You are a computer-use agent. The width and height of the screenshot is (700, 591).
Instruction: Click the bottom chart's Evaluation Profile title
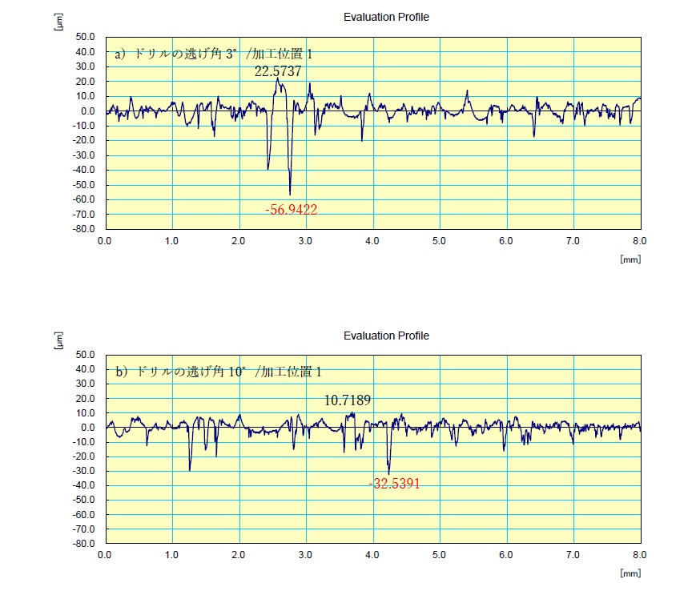pos(386,336)
